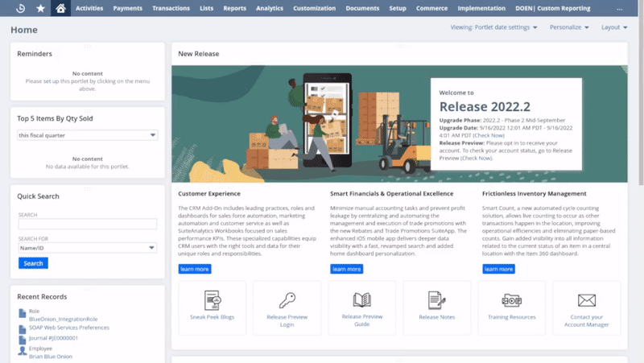The image size is (644, 363).
Task: Click the SOAP Web Services document icon
Action: coord(23,329)
